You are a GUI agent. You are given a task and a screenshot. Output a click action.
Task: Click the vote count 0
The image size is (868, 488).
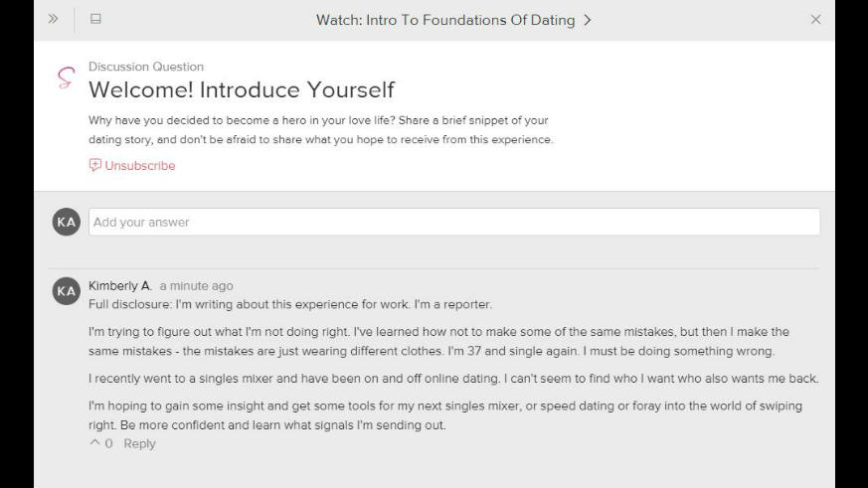[x=109, y=443]
